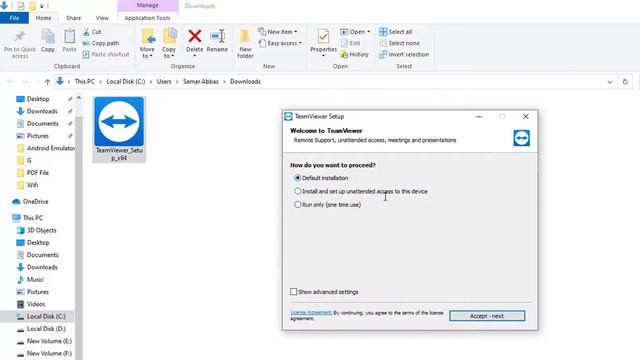Screen dimensions: 640x360
Task: Click the Copy icon in Clipboard group
Action: [48, 37]
